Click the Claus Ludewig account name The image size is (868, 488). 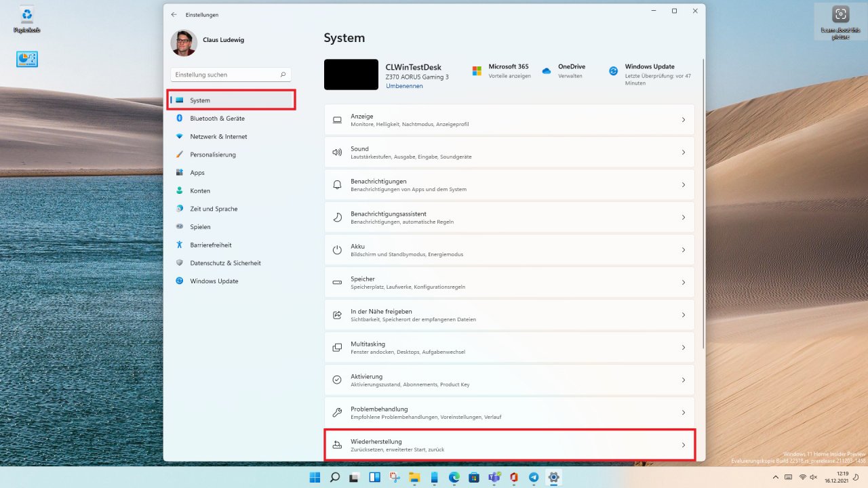coord(223,40)
